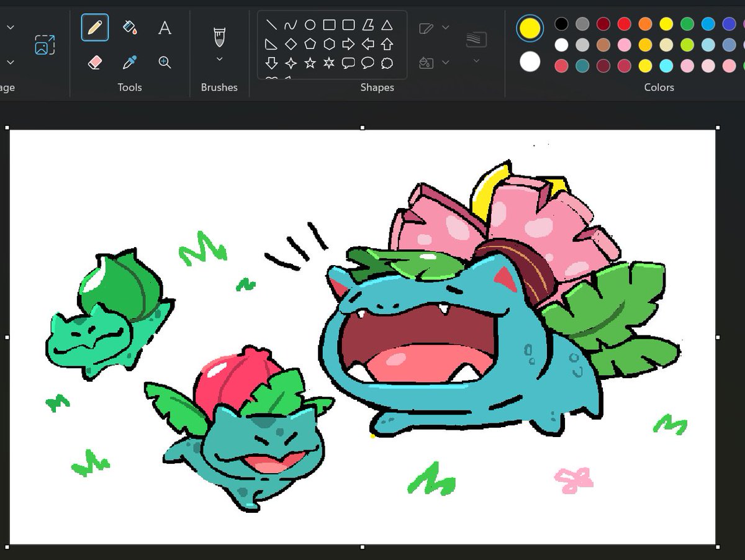Expand the line Size dropdown chevron
The height and width of the screenshot is (560, 745).
click(476, 61)
